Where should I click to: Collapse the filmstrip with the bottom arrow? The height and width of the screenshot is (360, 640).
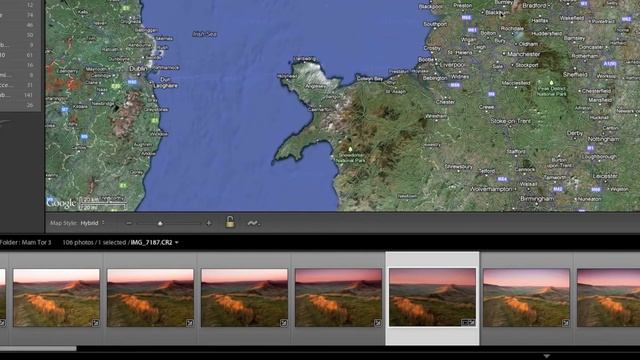click(547, 356)
